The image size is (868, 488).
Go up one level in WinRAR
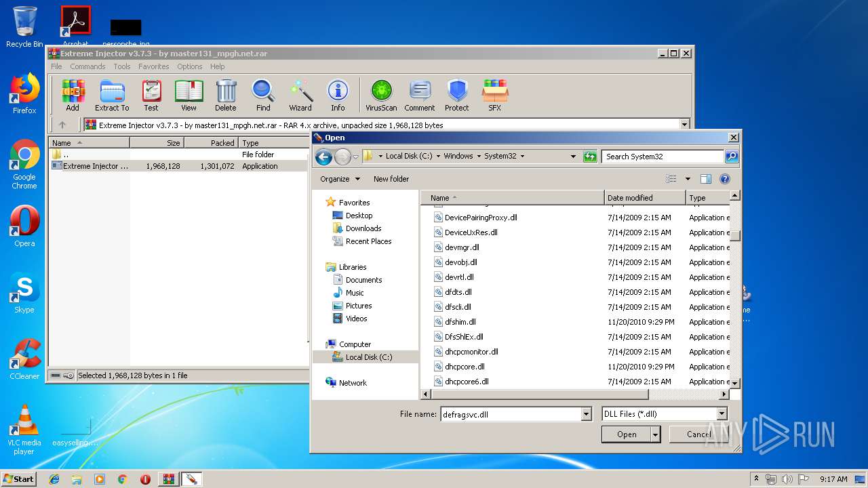click(62, 125)
